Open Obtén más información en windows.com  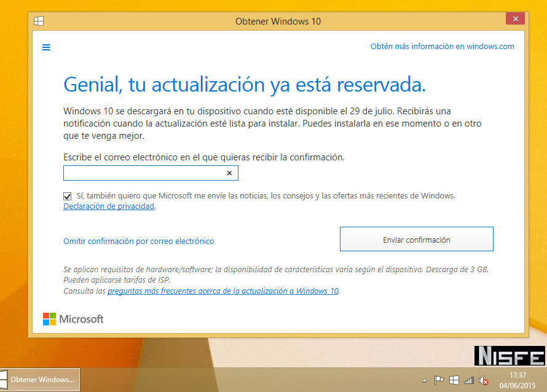[442, 47]
